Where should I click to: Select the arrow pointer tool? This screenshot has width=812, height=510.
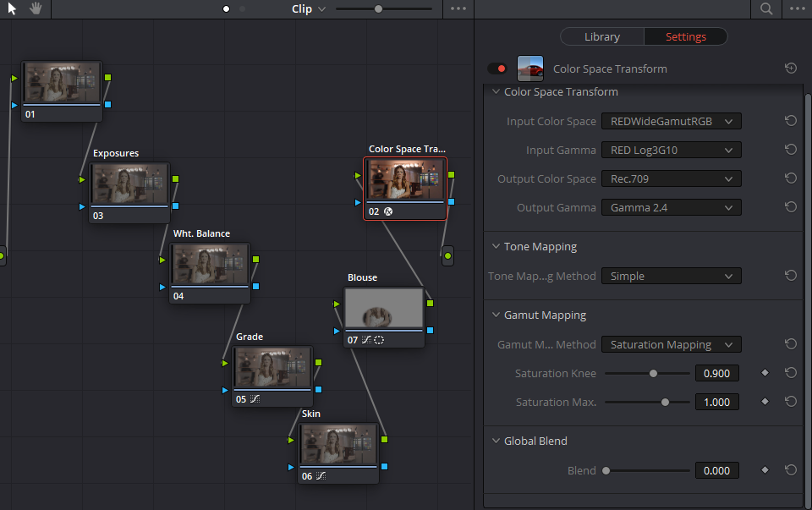tap(12, 8)
